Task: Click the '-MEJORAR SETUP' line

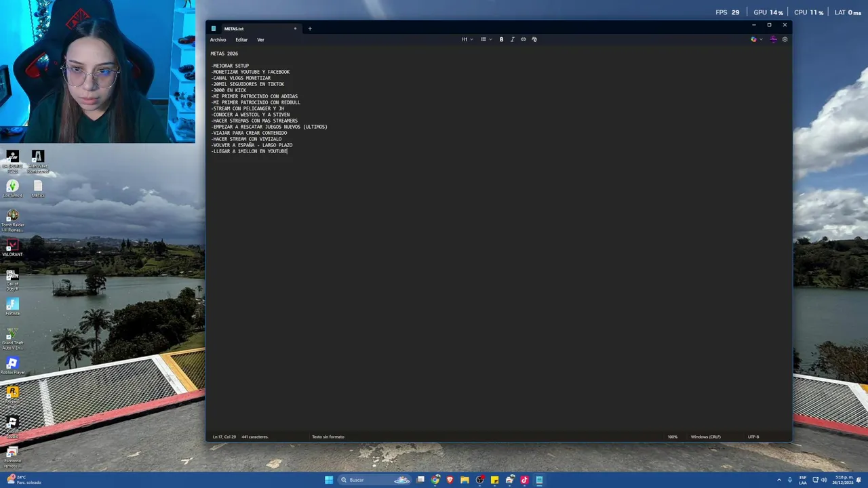Action: click(230, 66)
